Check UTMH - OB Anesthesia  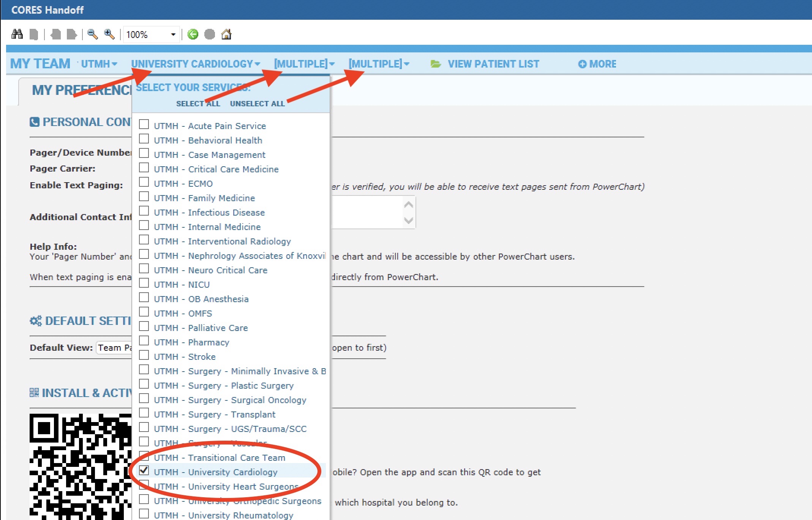click(144, 298)
